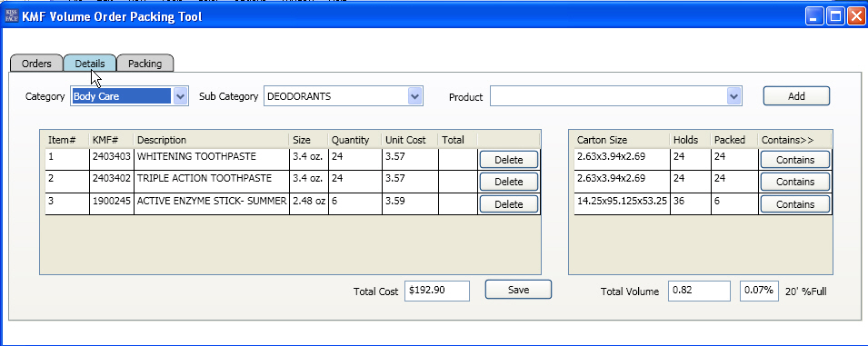Screen dimensions: 868x346
Task: Click the Packed 6 cell
Action: (734, 203)
